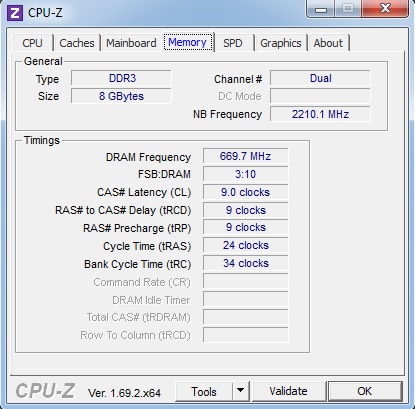Image resolution: width=415 pixels, height=409 pixels.
Task: Click the Channel # label
Action: pyautogui.click(x=238, y=79)
